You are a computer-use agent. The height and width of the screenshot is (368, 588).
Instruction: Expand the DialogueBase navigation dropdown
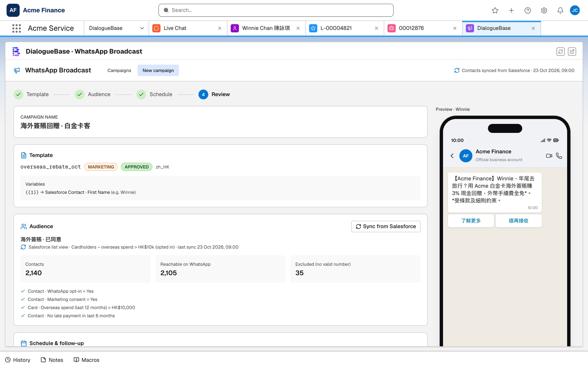(x=142, y=28)
